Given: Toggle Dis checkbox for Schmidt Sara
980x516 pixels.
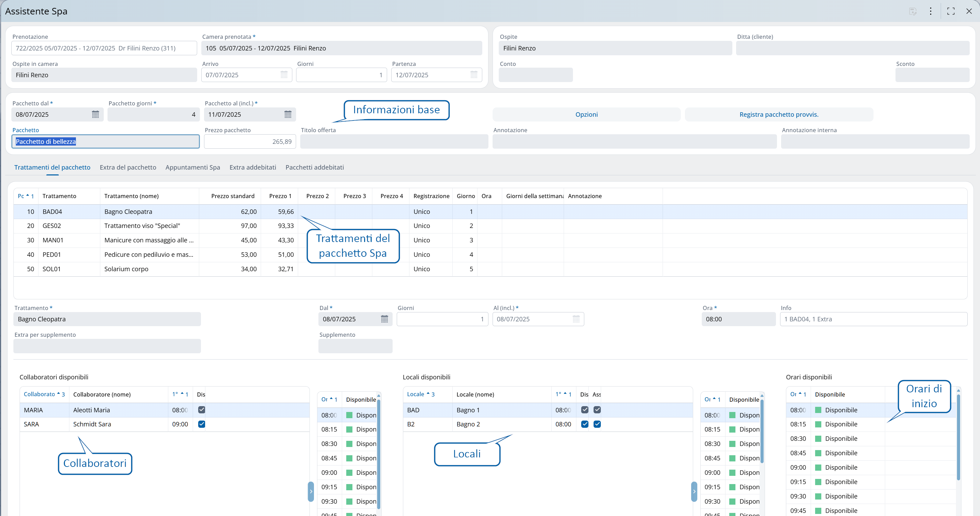Looking at the screenshot, I should 202,424.
